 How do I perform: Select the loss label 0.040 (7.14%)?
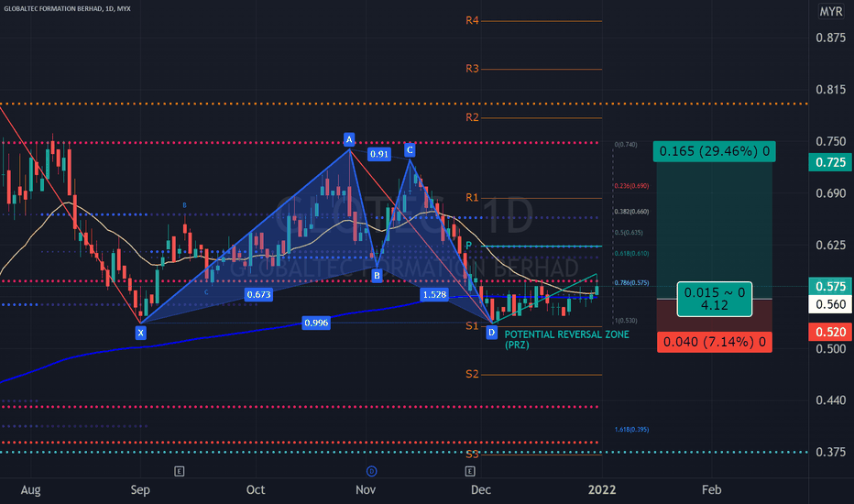pyautogui.click(x=715, y=342)
